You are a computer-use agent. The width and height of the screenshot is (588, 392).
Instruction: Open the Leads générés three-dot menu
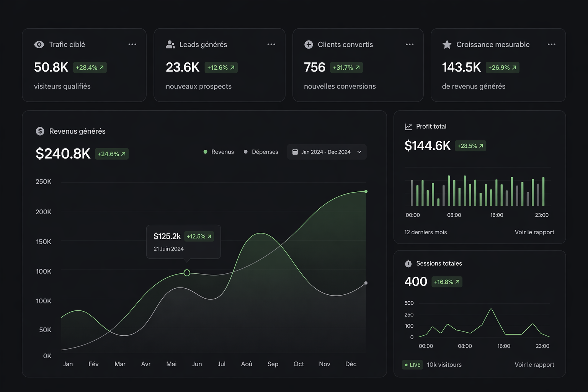[x=271, y=44]
